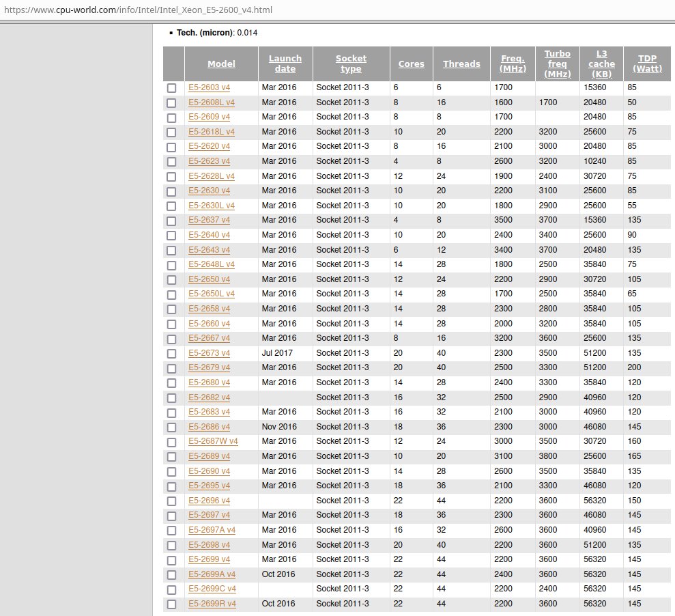
Task: Enable the E5-2650 v4 compare checkbox
Action: tap(172, 279)
